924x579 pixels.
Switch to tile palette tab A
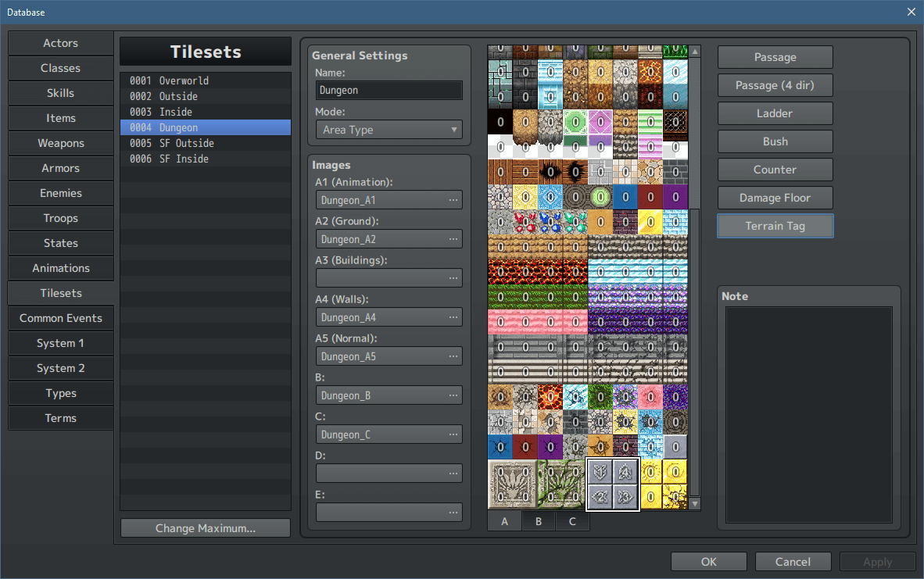pyautogui.click(x=504, y=521)
